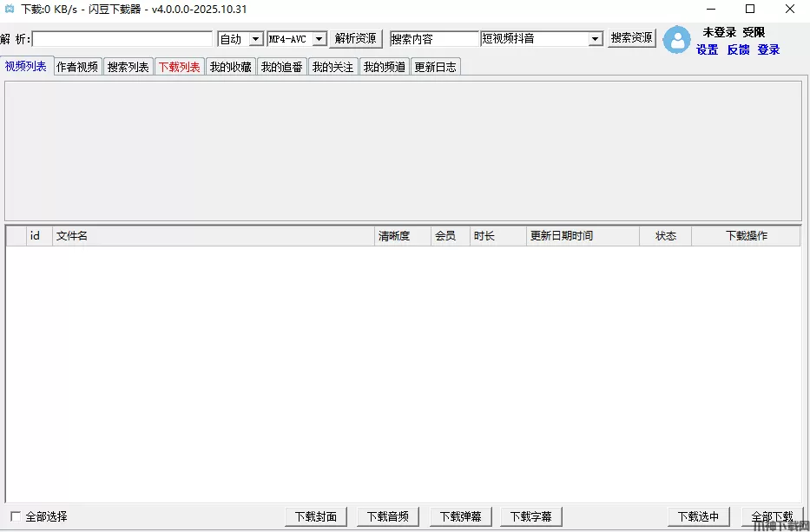
Task: Focus the 解析 URL input field
Action: click(122, 39)
